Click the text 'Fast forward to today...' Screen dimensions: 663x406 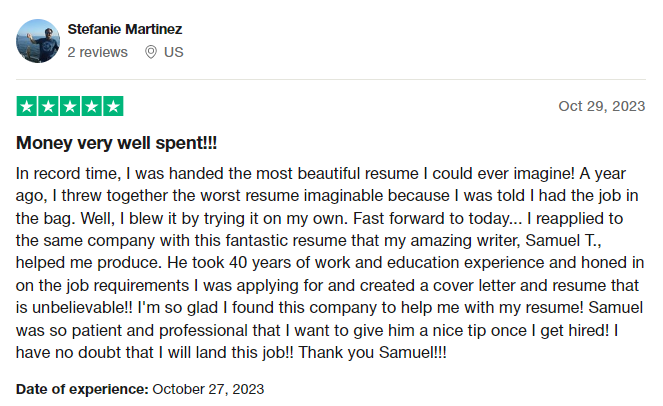438,218
